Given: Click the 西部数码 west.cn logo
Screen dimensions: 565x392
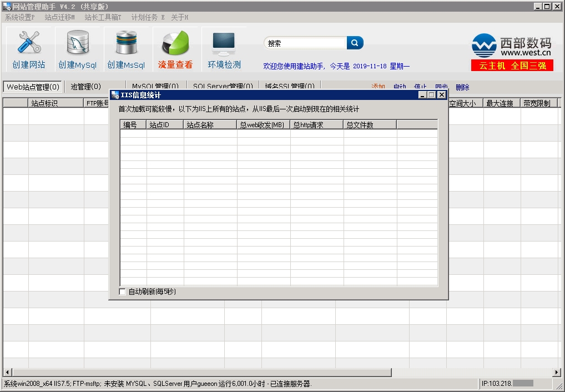Looking at the screenshot, I should [x=511, y=46].
